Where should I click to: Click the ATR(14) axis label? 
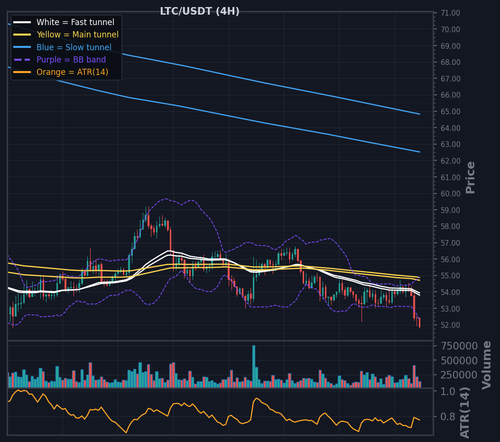pyautogui.click(x=465, y=413)
